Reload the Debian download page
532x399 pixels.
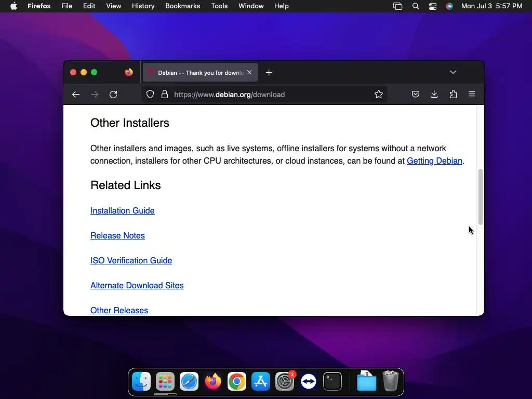pos(113,95)
